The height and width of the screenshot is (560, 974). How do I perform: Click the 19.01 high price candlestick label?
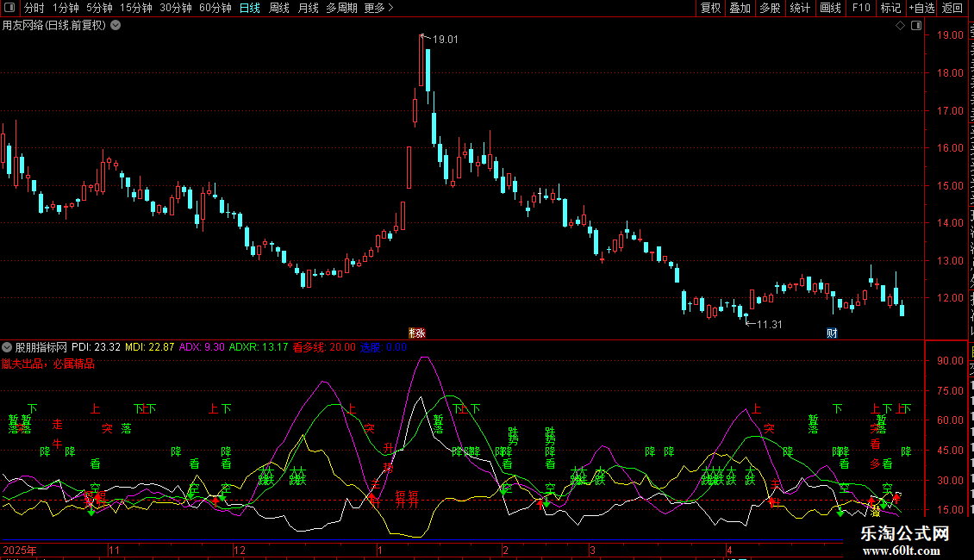pyautogui.click(x=445, y=39)
